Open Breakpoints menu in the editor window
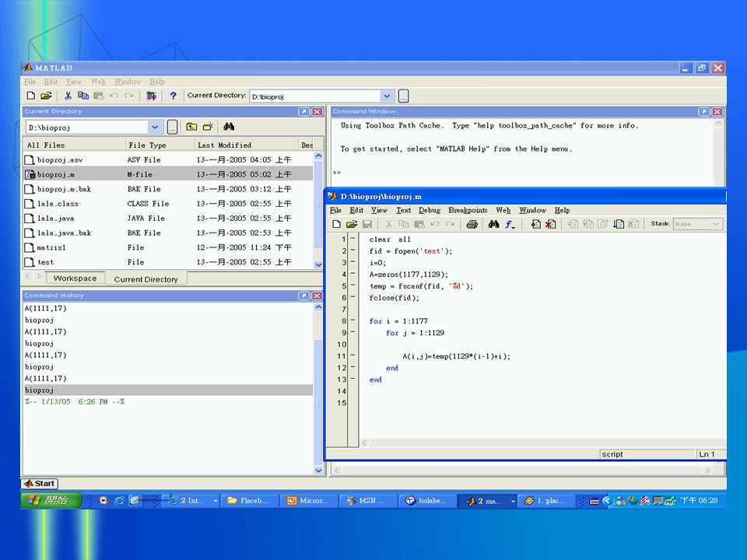Viewport: 747px width, 560px height. pyautogui.click(x=468, y=210)
